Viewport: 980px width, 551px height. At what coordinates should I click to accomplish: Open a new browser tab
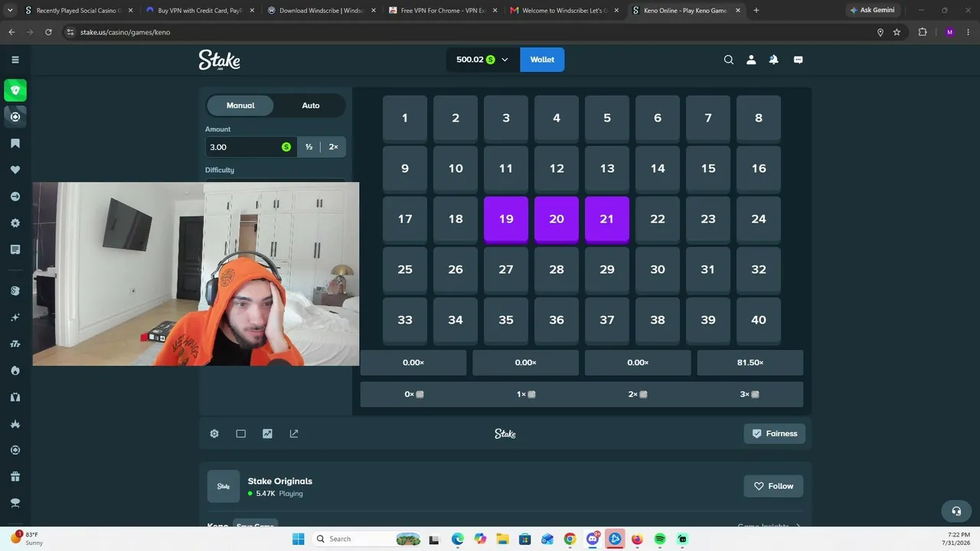point(756,11)
